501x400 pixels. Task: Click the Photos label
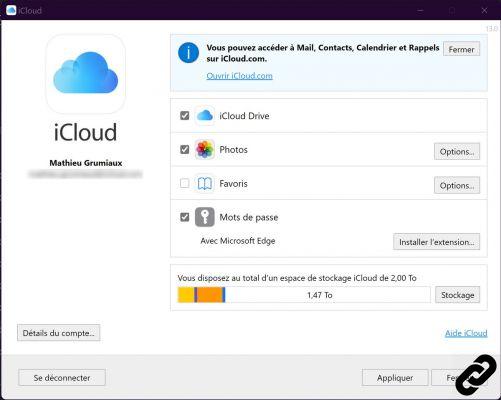233,150
